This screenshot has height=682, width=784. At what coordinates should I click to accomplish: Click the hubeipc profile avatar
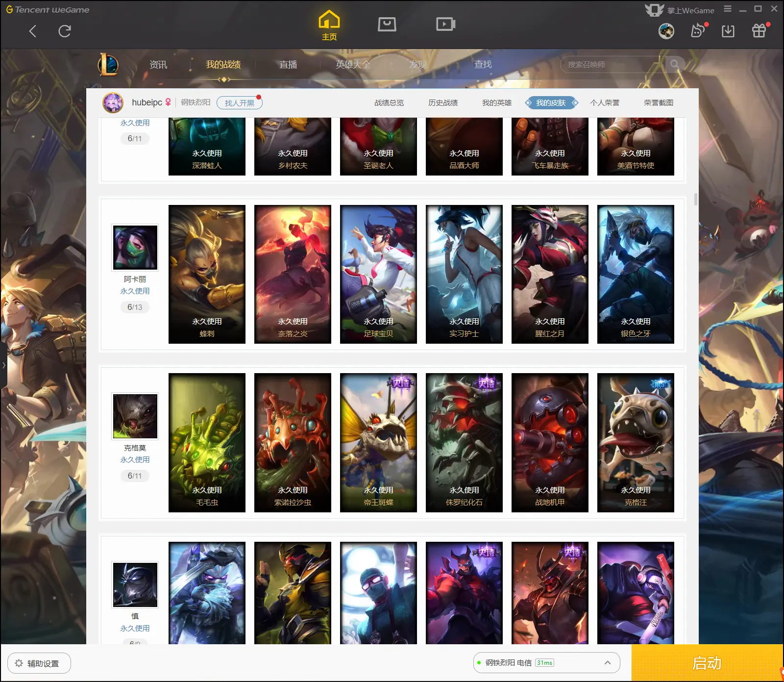[113, 102]
